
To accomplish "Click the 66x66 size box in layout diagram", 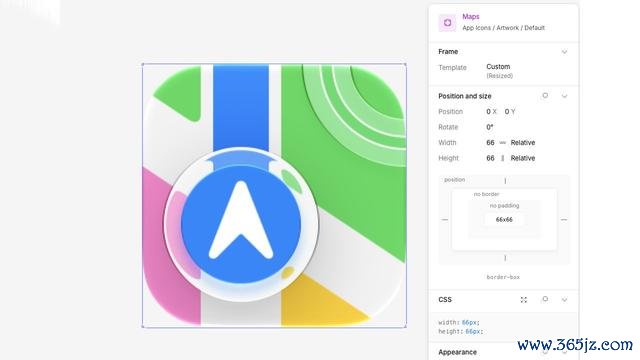I will click(x=504, y=220).
